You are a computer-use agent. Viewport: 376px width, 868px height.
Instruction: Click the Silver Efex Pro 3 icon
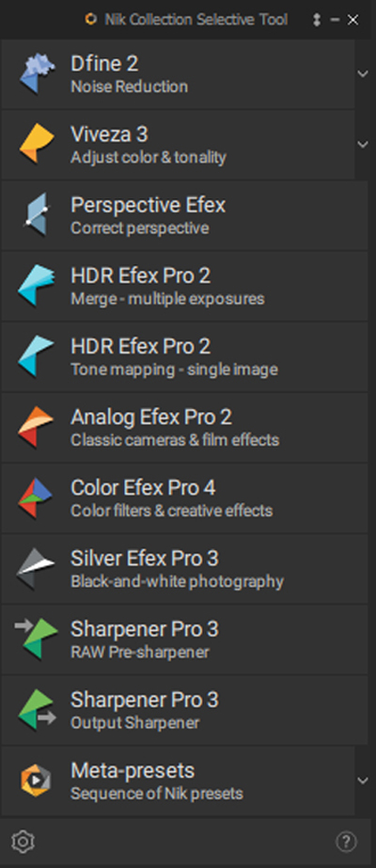pyautogui.click(x=37, y=569)
